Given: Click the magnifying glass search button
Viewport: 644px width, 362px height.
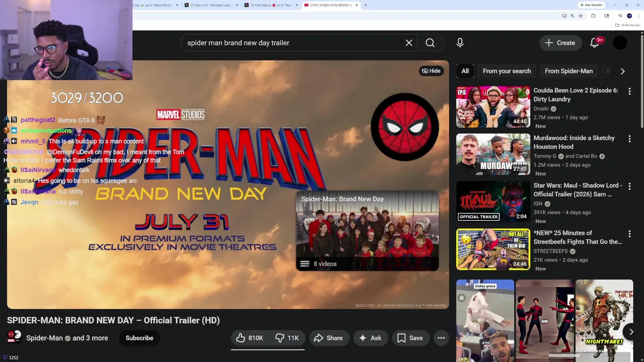Looking at the screenshot, I should coord(430,43).
